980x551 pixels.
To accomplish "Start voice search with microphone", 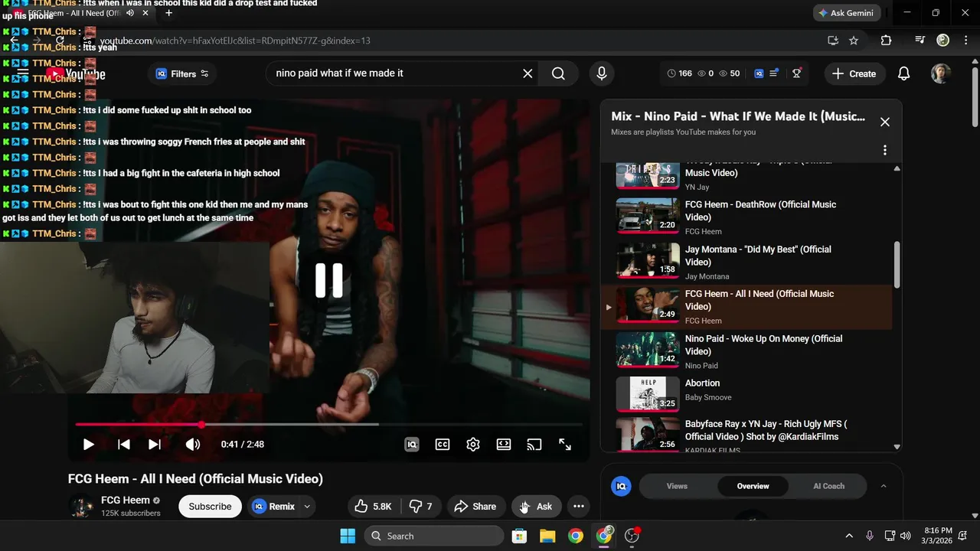I will point(602,73).
